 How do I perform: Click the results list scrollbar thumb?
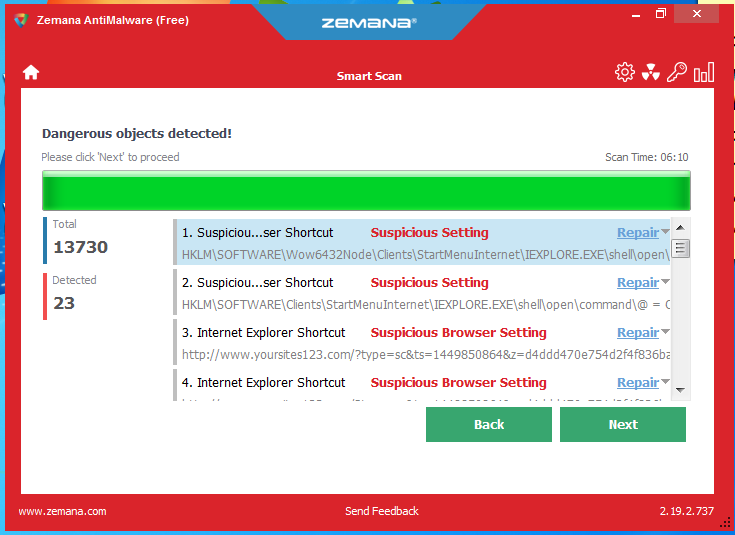coord(681,249)
